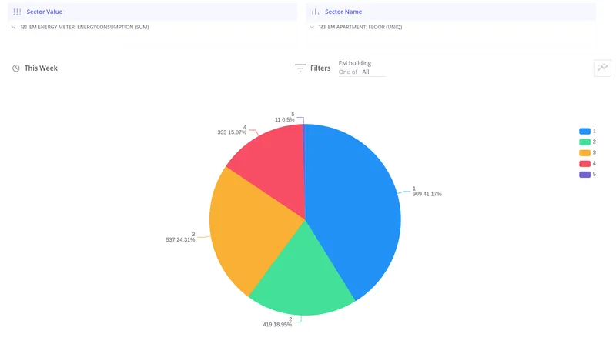Image resolution: width=616 pixels, height=364 pixels.
Task: Click the EM ENERGY METER: ENERGYCONSUMPTION (SUM) text
Action: click(x=89, y=27)
